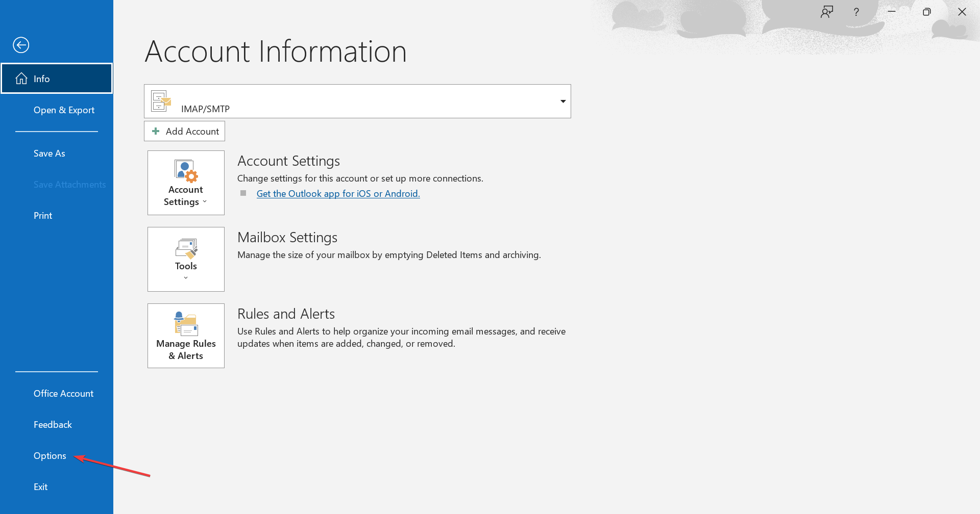Click the back arrow to leave Account Information
The image size is (980, 514).
point(21,45)
